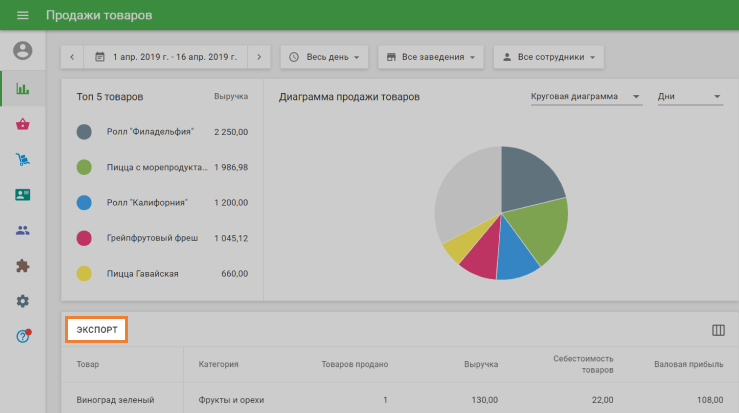Open the help question mark icon
Viewport: 739px width, 413px height.
coord(22,336)
